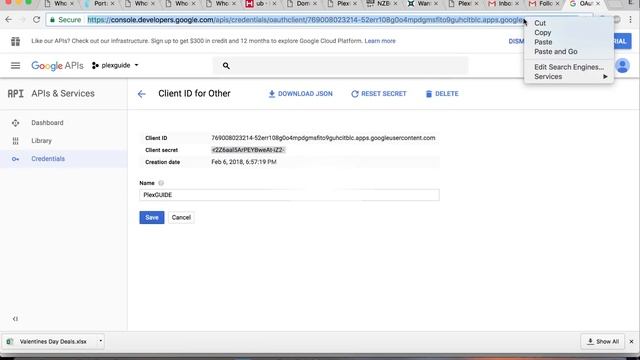Close the downloads bar with X
Screen dimensions: 640x360
631,342
